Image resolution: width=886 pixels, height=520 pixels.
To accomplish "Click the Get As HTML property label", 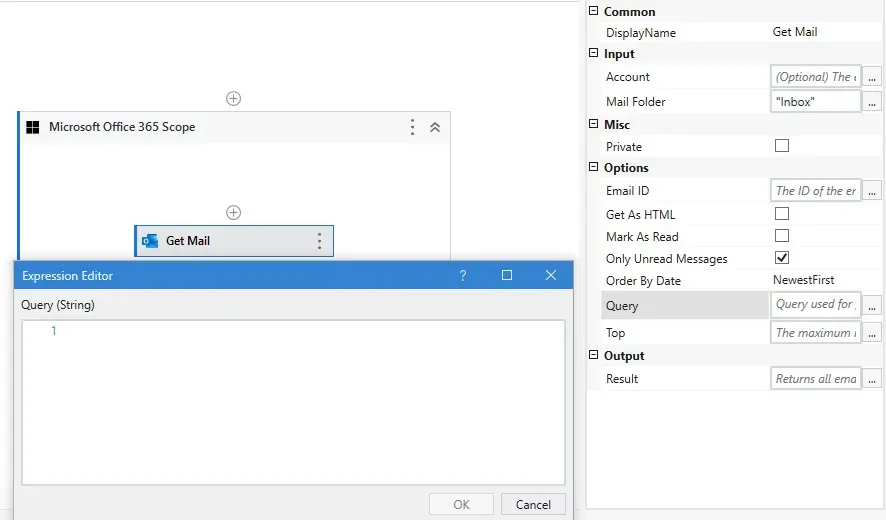I will tap(640, 215).
